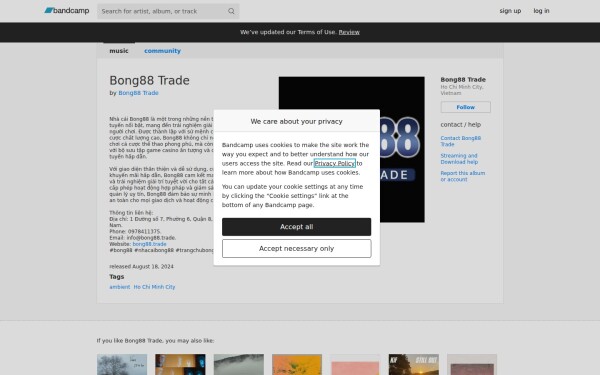
Task: Accept all cookies
Action: point(297,227)
